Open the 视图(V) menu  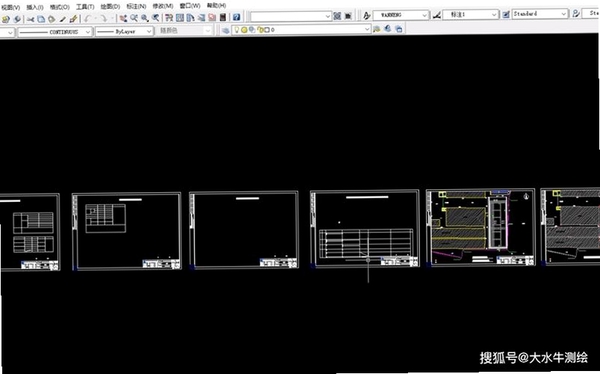tap(10, 8)
